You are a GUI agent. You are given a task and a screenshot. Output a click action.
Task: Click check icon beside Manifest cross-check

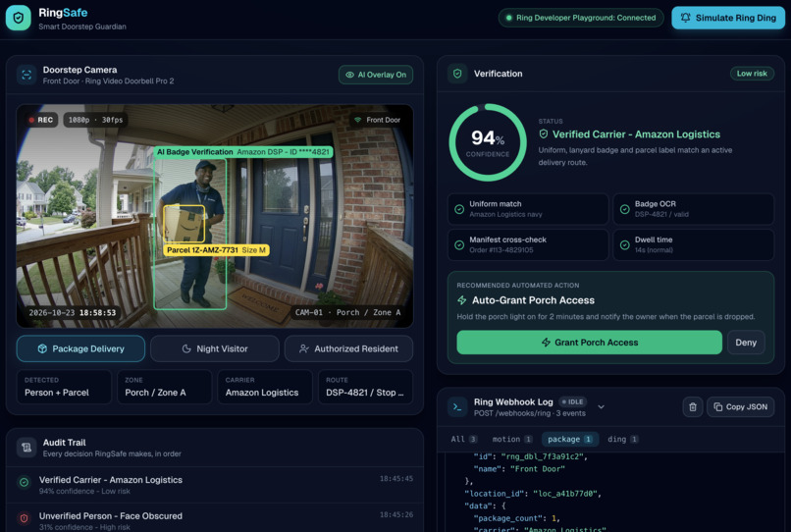pyautogui.click(x=459, y=244)
